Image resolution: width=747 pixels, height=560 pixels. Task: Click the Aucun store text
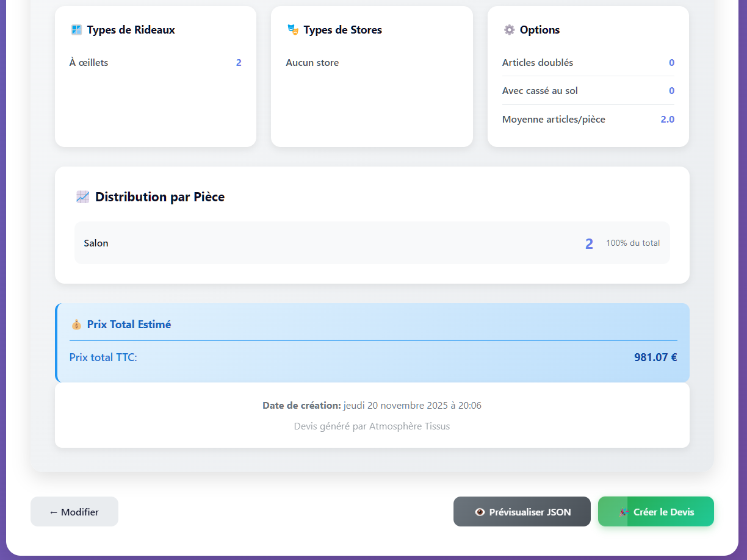[x=312, y=63]
